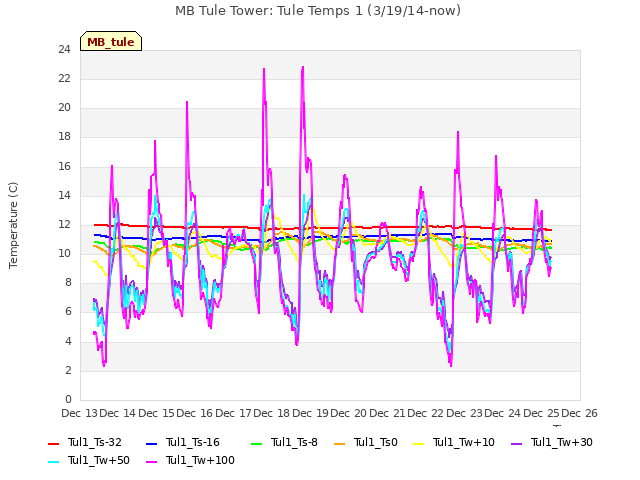Screen dimensions: 640x480
Task: Click the Dec 23 x-axis tick label
Action: point(464,413)
